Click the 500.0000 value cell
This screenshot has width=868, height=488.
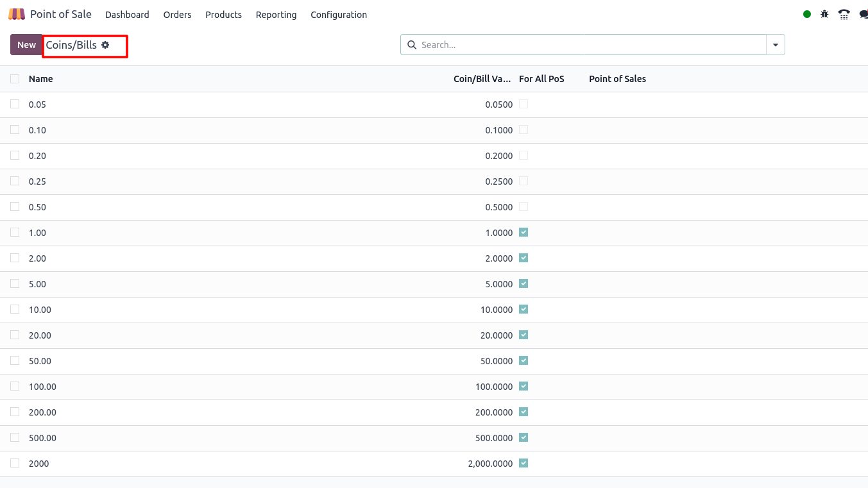(494, 438)
